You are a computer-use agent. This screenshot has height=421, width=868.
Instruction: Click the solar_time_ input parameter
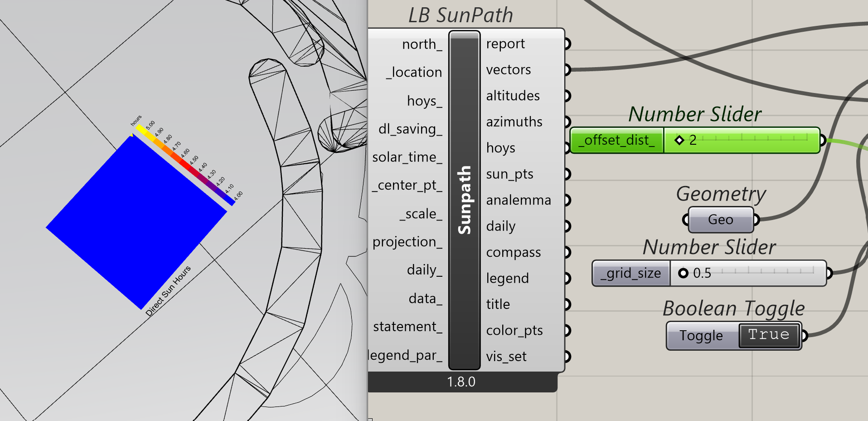point(407,157)
